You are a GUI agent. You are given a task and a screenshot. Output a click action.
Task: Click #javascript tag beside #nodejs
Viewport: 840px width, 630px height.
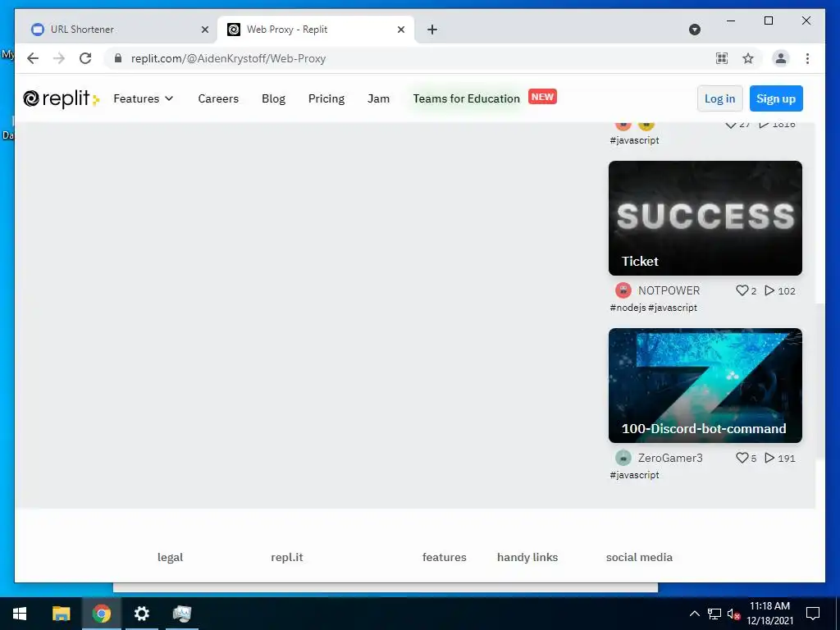(673, 308)
